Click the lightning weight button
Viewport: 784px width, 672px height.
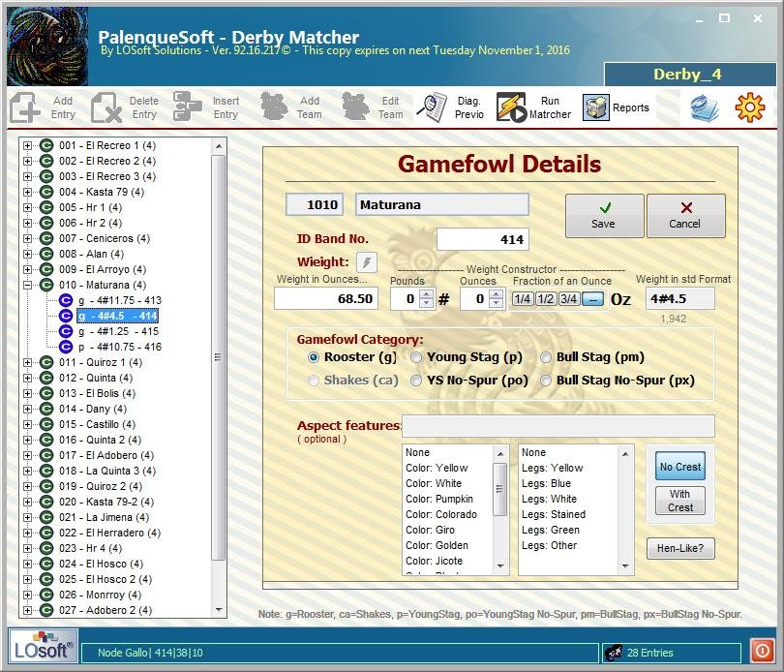367,262
